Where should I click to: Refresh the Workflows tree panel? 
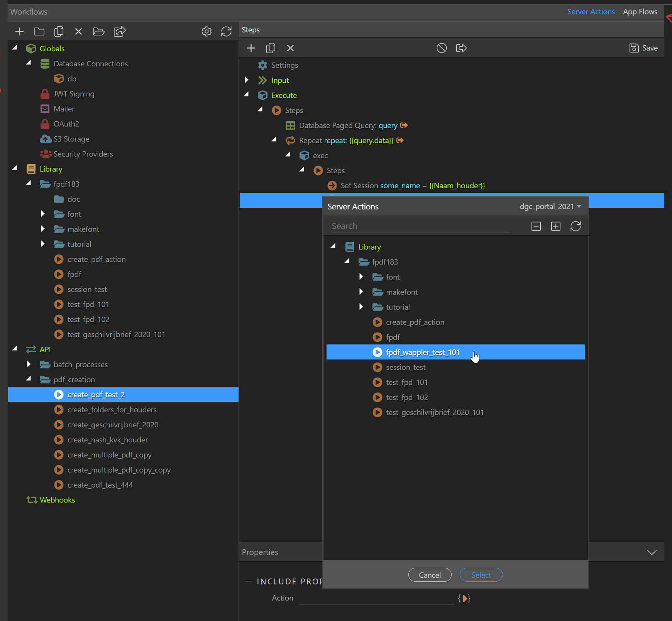(226, 32)
